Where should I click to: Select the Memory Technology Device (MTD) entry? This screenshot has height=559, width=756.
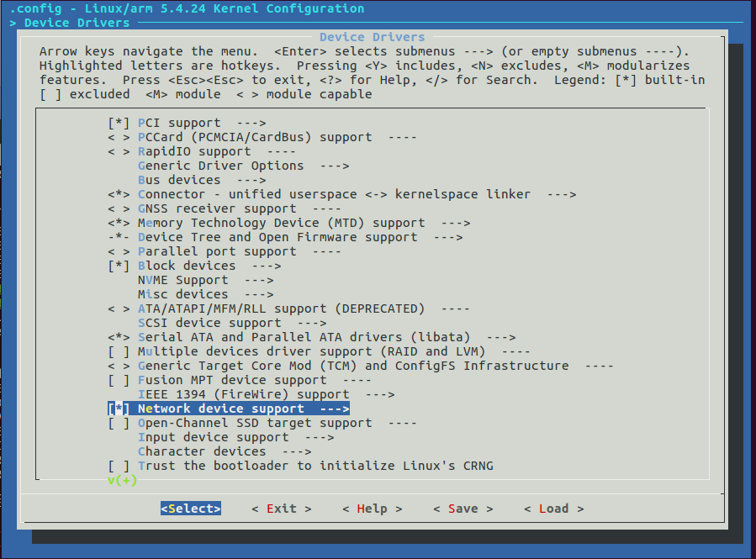[x=281, y=223]
